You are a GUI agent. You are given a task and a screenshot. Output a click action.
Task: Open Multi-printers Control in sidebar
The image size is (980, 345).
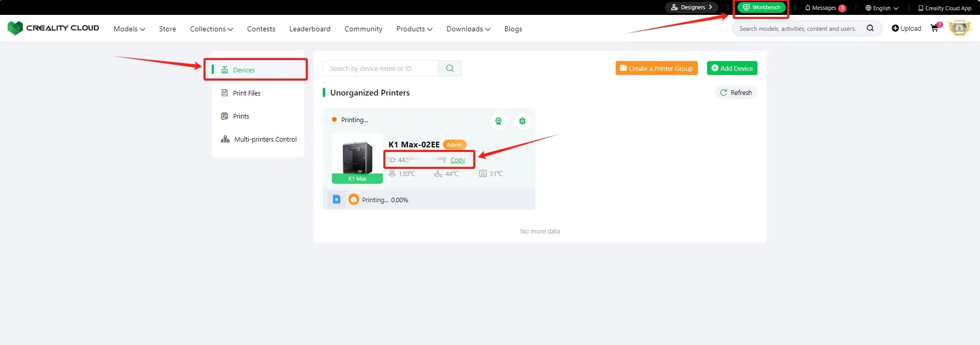pyautogui.click(x=265, y=139)
